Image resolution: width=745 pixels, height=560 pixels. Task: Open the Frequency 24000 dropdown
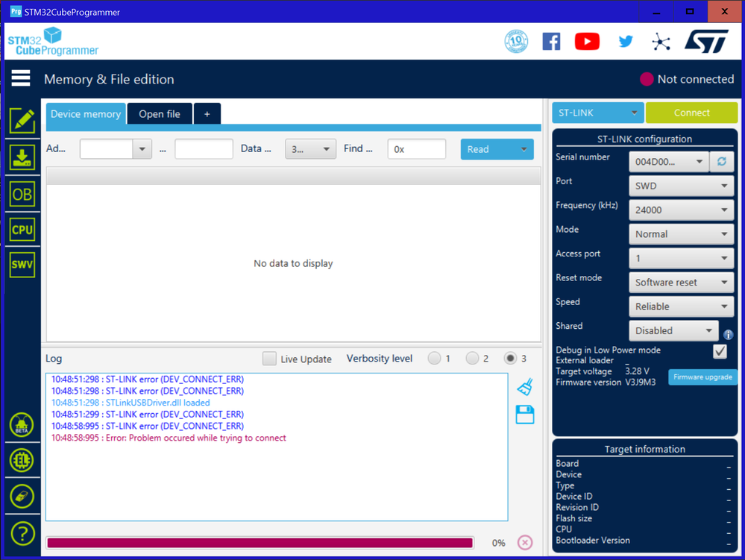click(x=682, y=210)
